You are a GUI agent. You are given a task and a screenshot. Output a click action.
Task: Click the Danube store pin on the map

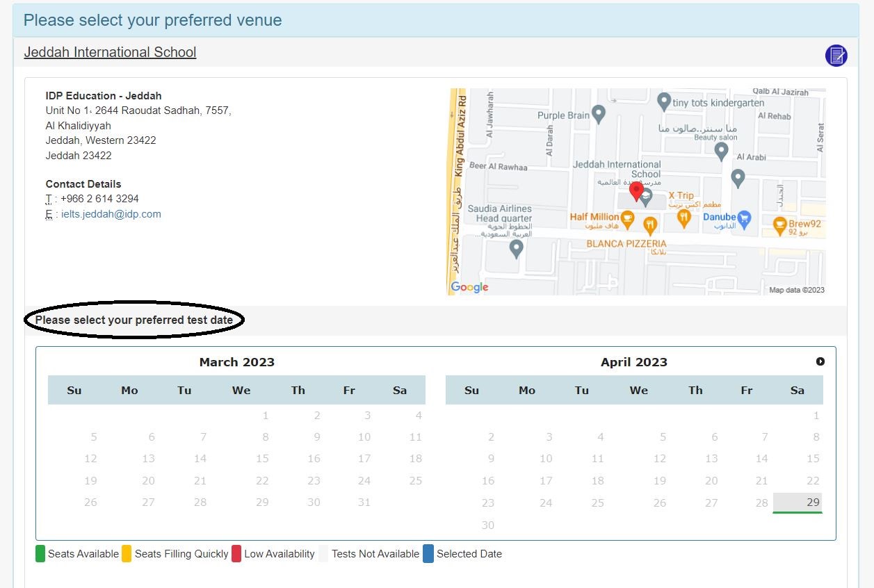[x=743, y=219]
